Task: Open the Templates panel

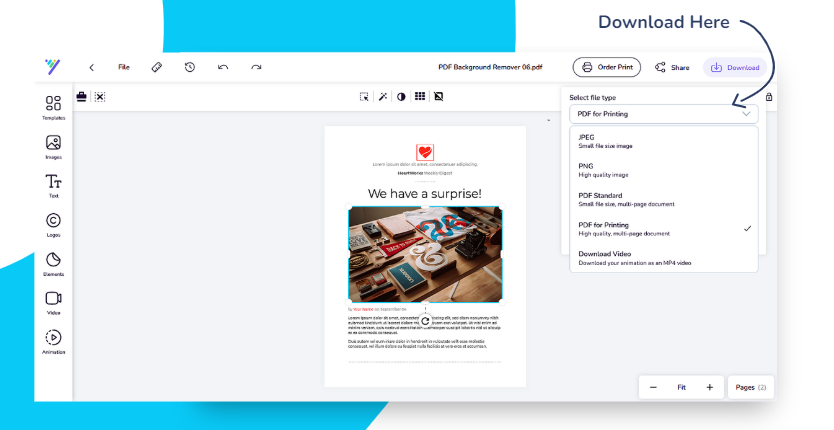Action: pos(53,107)
